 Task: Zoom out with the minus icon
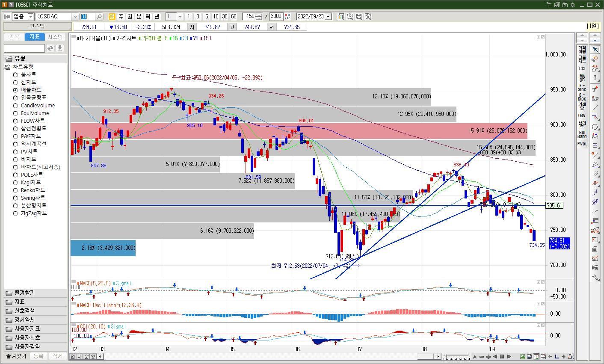pyautogui.click(x=482, y=357)
